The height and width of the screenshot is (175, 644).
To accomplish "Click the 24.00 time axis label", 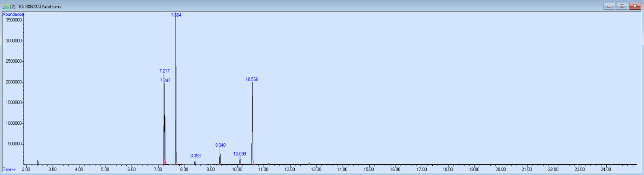I will (606, 169).
